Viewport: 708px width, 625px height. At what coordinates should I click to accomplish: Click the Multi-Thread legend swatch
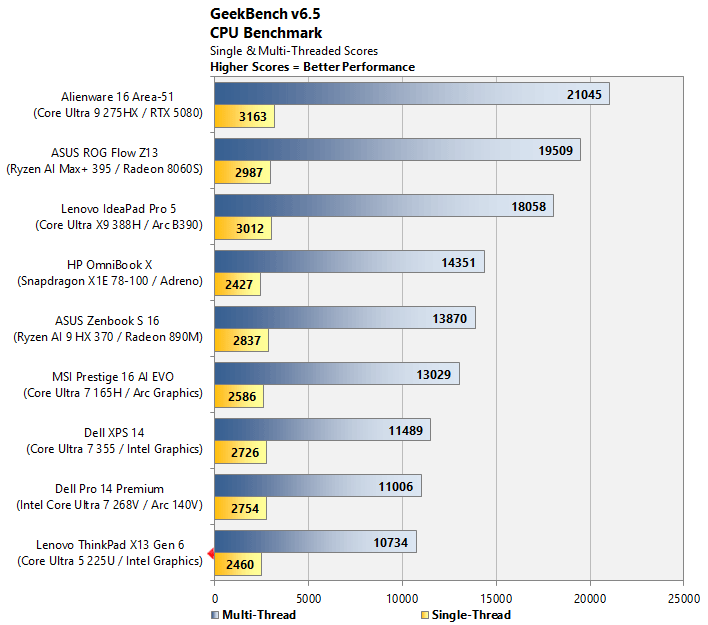coord(215,615)
